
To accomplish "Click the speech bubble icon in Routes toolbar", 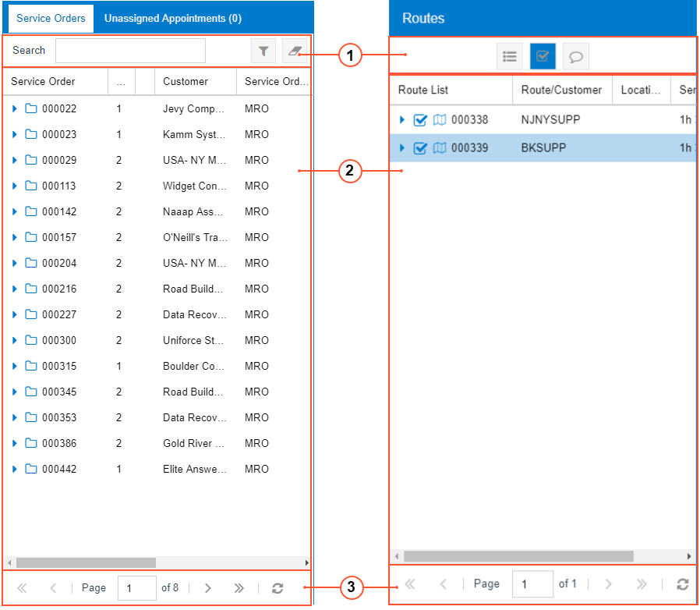I will coord(575,56).
